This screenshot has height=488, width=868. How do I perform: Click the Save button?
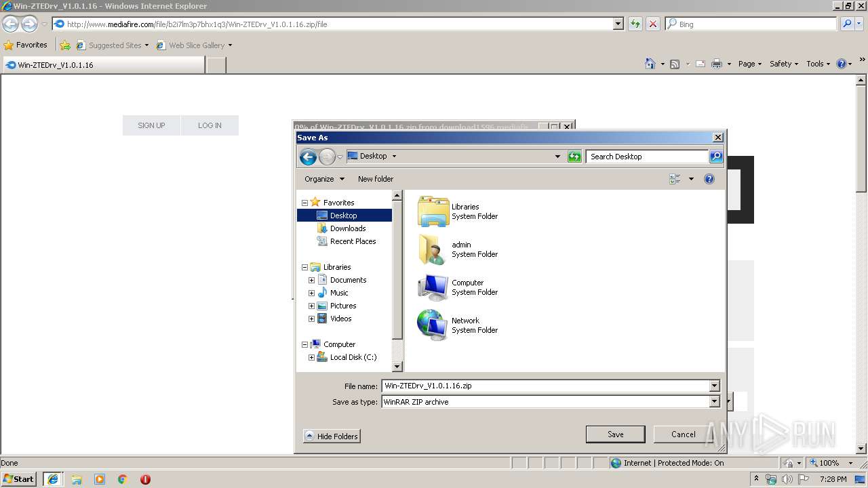[615, 434]
